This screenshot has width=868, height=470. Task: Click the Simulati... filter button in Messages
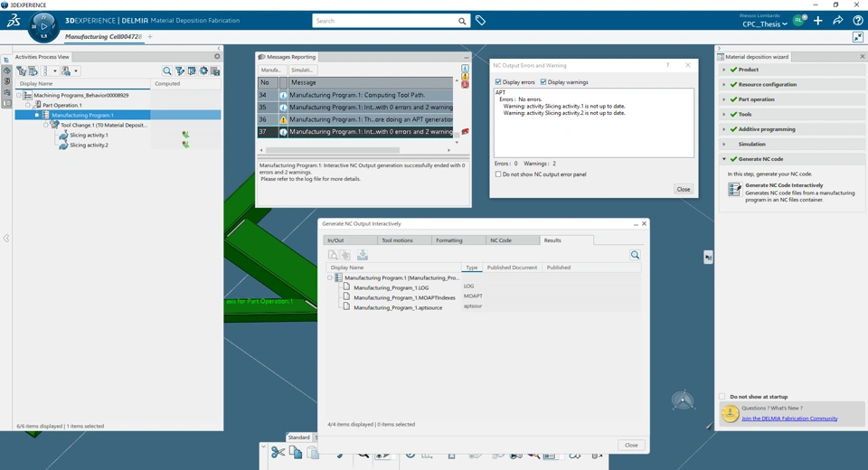302,70
